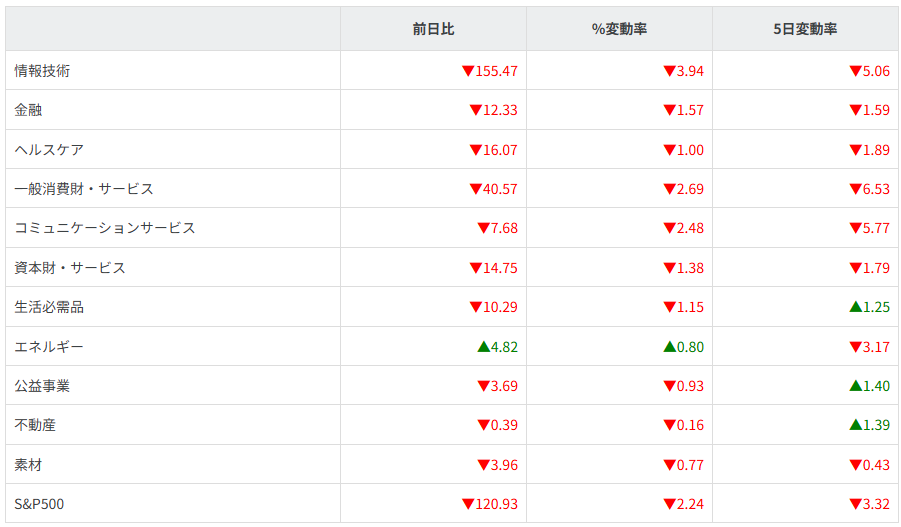Click the コミュニケーションサービス row label
The height and width of the screenshot is (527, 901).
pos(105,228)
